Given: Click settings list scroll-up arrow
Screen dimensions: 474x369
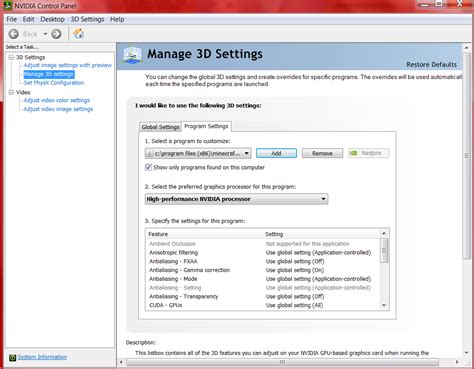Looking at the screenshot, I should (384, 234).
